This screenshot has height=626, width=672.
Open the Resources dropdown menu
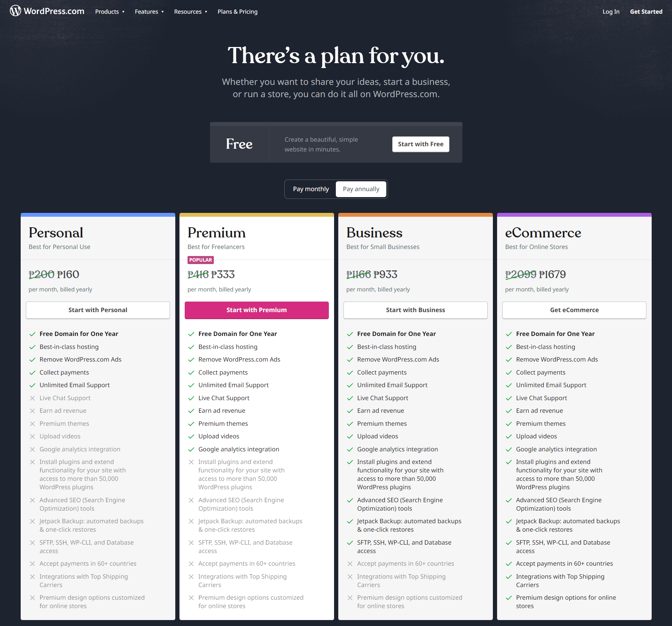point(191,12)
